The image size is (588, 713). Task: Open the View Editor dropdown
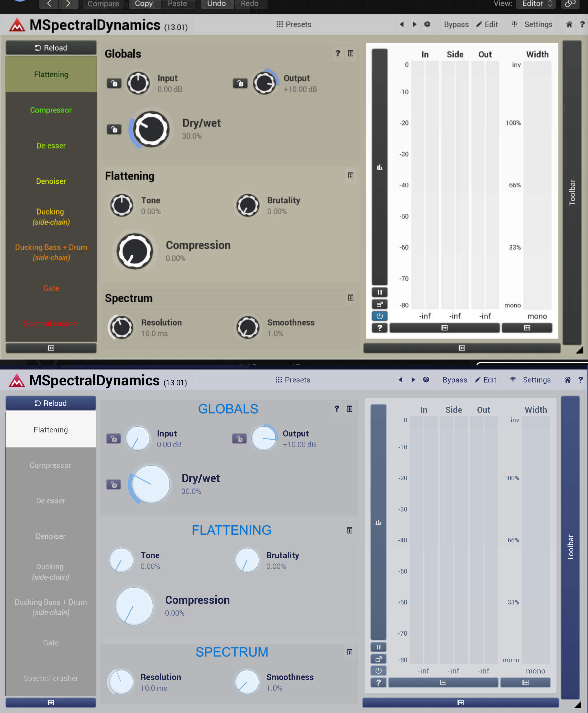536,4
